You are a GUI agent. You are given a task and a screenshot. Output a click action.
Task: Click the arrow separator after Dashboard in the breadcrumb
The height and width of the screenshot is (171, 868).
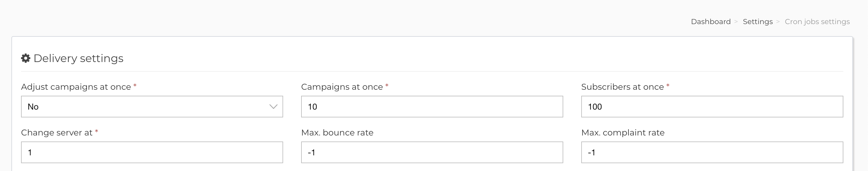(x=736, y=22)
